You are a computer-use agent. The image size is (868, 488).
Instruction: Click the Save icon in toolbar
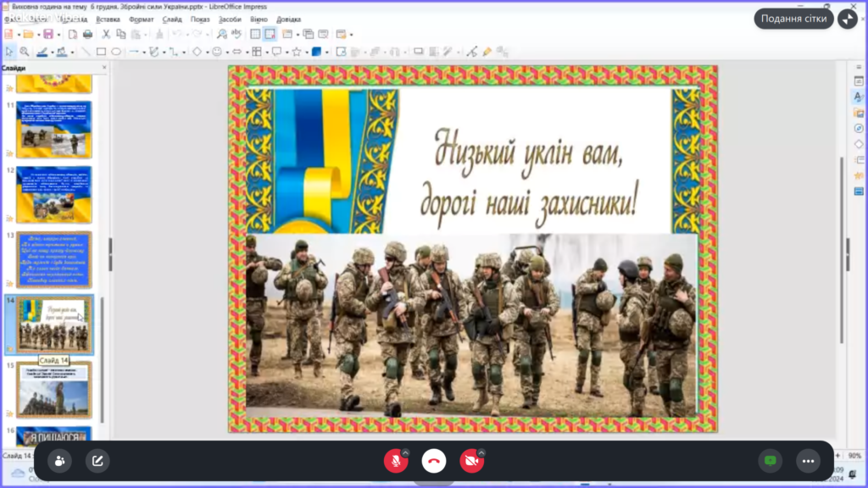48,34
